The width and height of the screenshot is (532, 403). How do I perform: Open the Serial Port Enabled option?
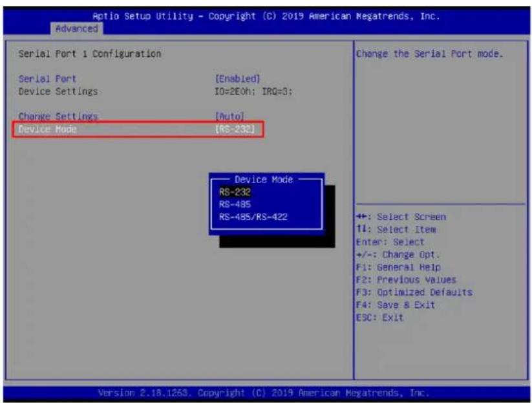tap(237, 79)
